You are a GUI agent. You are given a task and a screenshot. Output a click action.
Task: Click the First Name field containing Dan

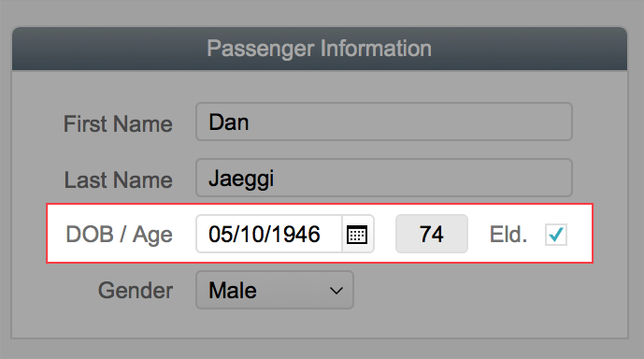[384, 122]
